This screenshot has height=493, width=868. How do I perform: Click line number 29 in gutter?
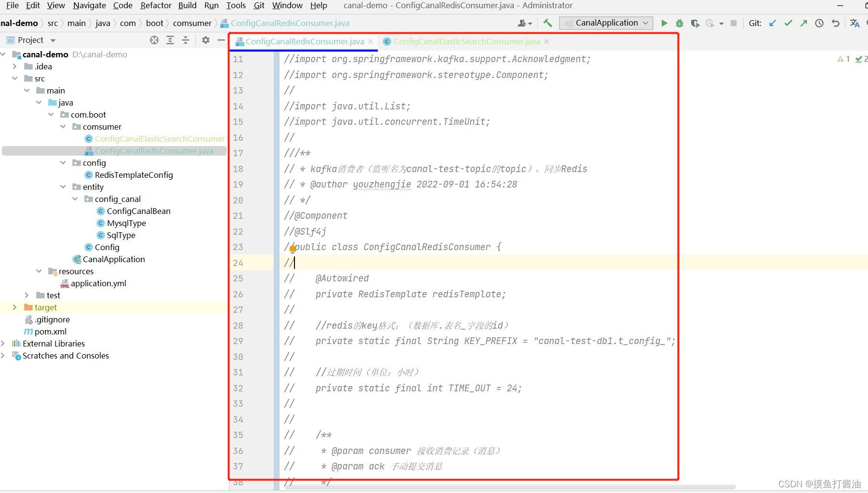point(238,341)
